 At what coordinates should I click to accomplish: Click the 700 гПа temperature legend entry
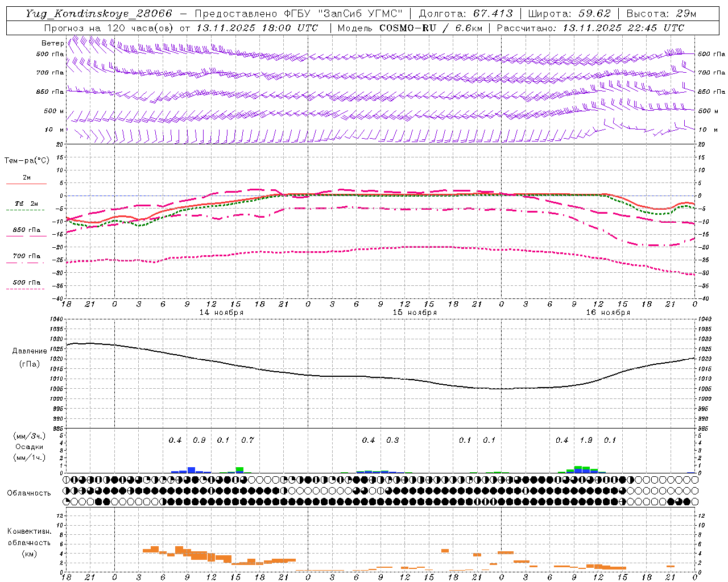pos(26,256)
